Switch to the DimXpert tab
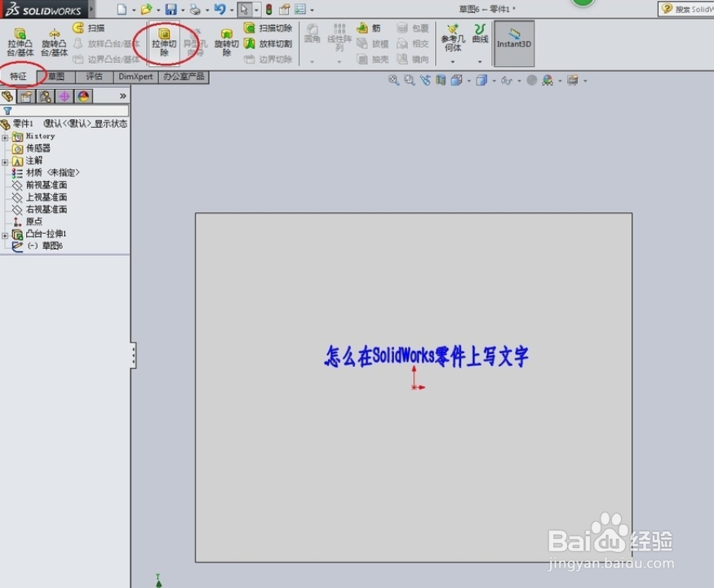 [x=135, y=76]
